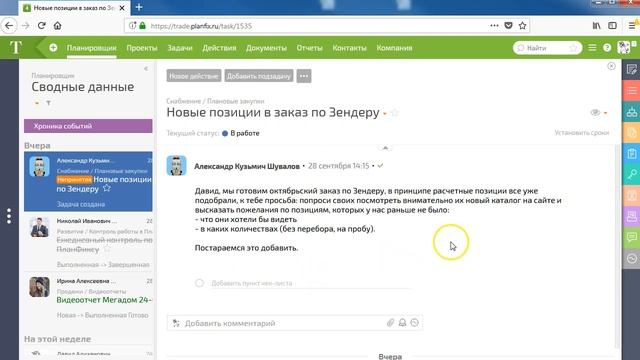
Task: Click the filter funnel icon under Сводные данные
Action: 48,103
